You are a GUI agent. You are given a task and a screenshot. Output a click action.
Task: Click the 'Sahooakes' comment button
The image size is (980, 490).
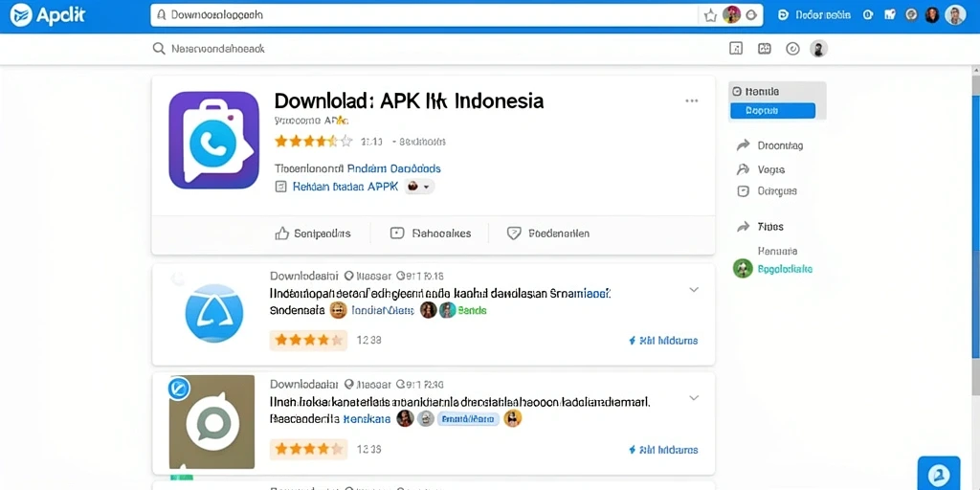(431, 234)
